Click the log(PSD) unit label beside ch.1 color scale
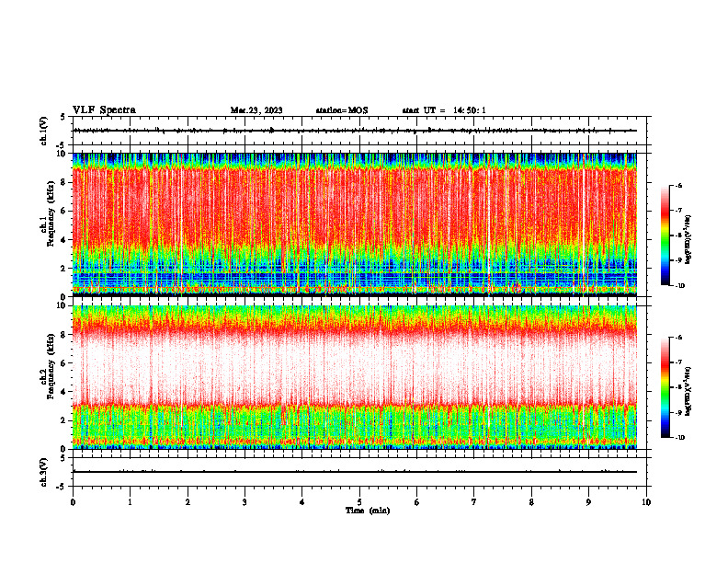The height and width of the screenshot is (563, 728). 688,240
